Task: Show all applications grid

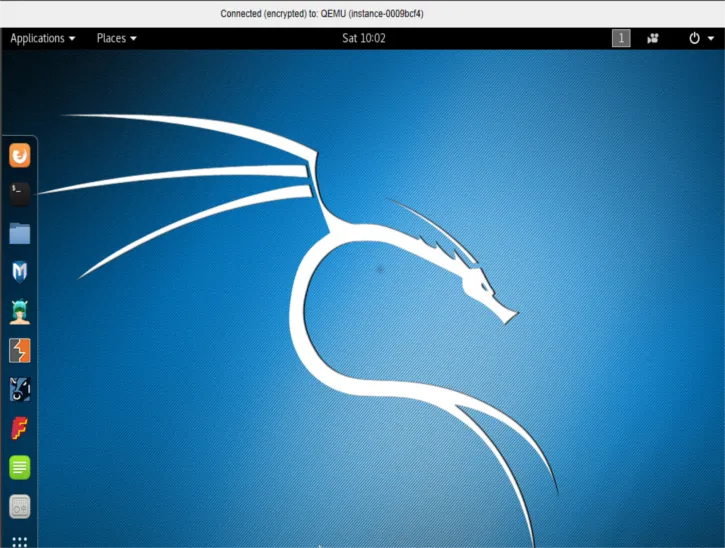Action: pyautogui.click(x=19, y=542)
